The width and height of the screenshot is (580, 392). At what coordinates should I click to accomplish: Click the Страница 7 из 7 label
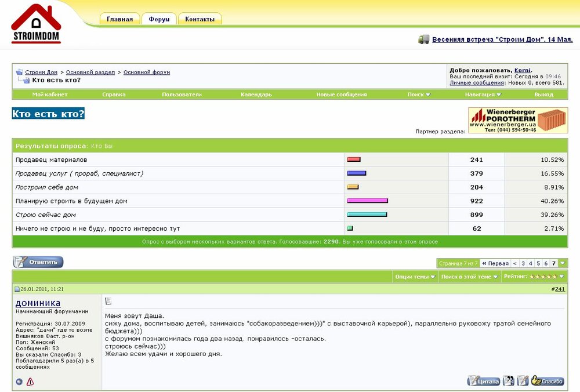coord(458,263)
